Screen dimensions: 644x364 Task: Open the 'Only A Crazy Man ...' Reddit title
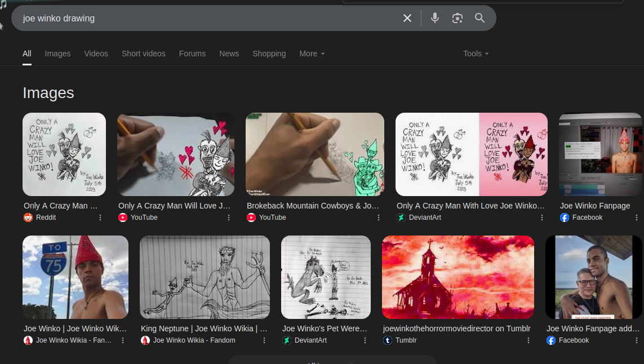click(x=61, y=206)
